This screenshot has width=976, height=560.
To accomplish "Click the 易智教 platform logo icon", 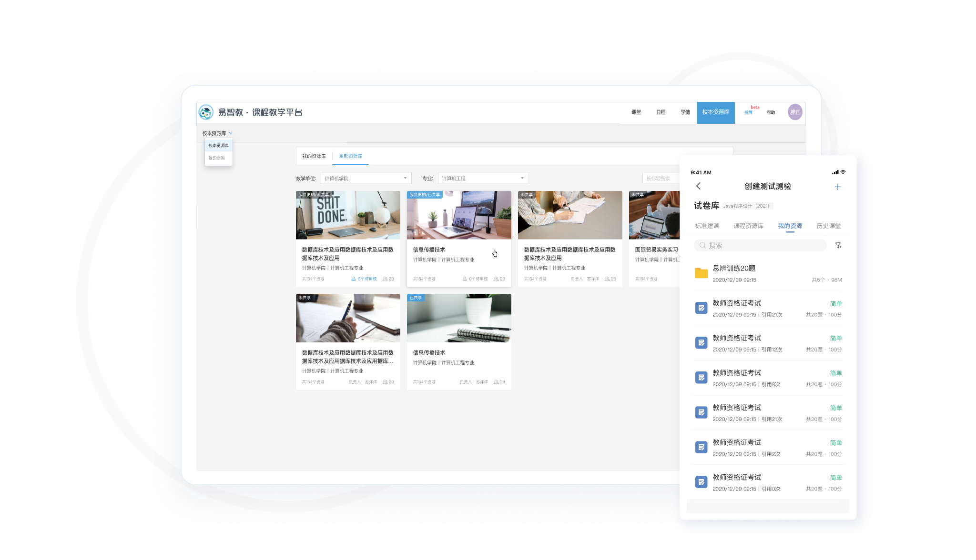I will pyautogui.click(x=206, y=112).
